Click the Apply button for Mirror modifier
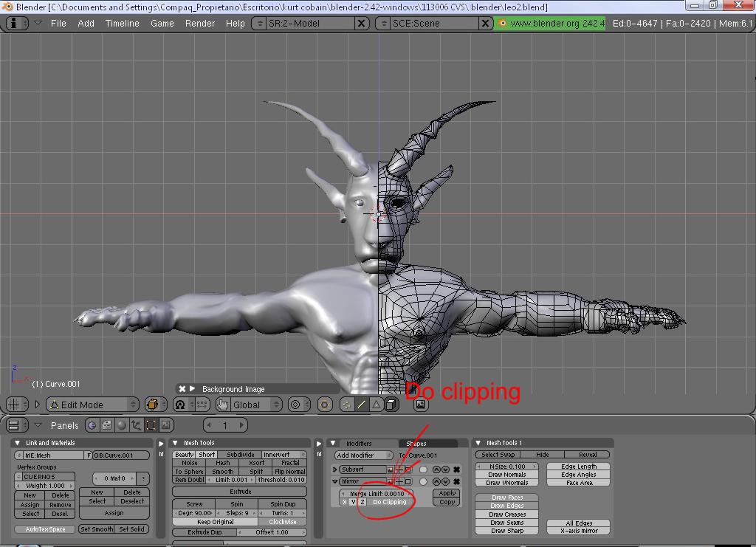 point(447,493)
